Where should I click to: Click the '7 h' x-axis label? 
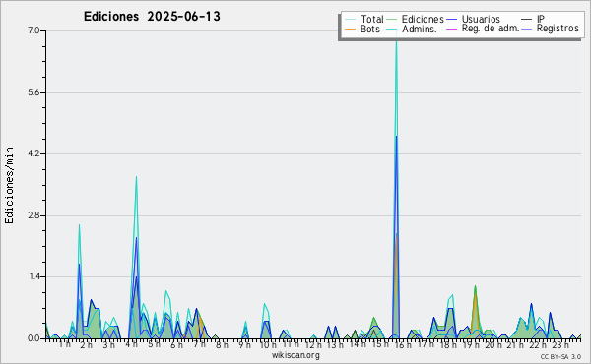click(199, 344)
